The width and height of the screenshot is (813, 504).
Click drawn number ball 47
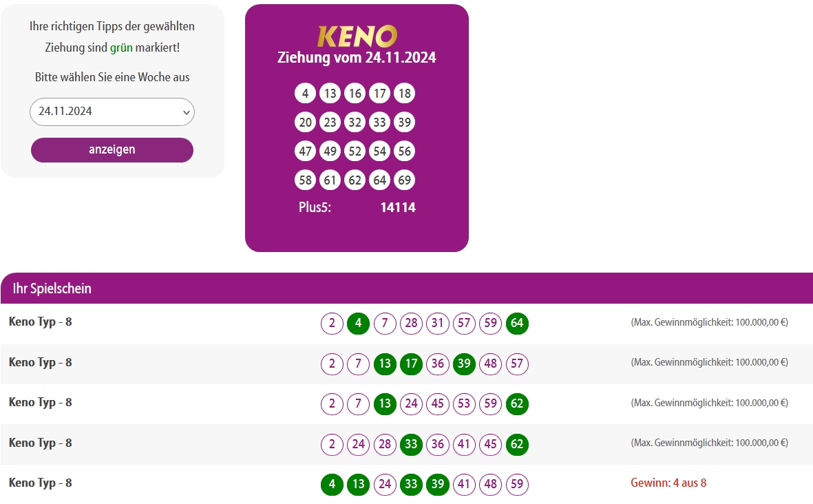306,151
